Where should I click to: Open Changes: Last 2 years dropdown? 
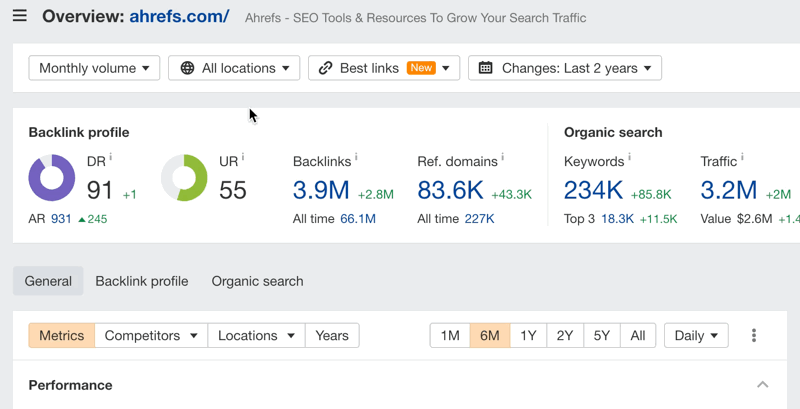point(565,68)
